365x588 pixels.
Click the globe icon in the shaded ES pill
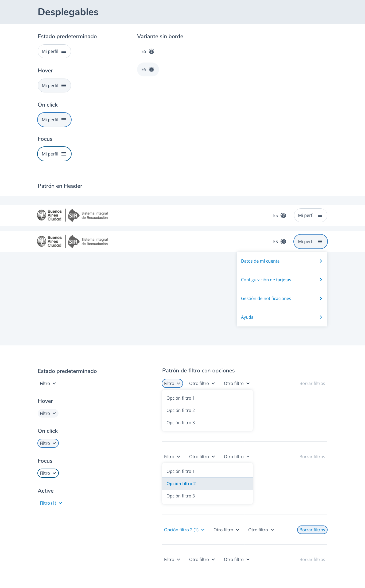coord(152,69)
